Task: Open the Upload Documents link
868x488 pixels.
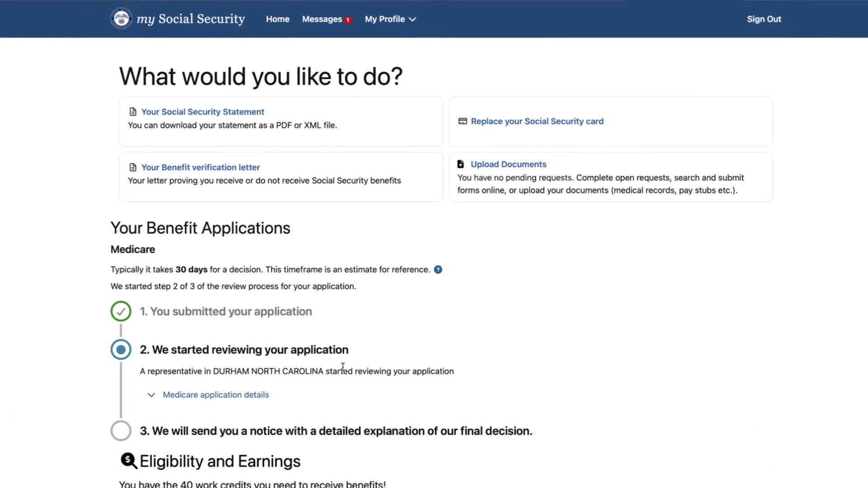Action: click(508, 164)
